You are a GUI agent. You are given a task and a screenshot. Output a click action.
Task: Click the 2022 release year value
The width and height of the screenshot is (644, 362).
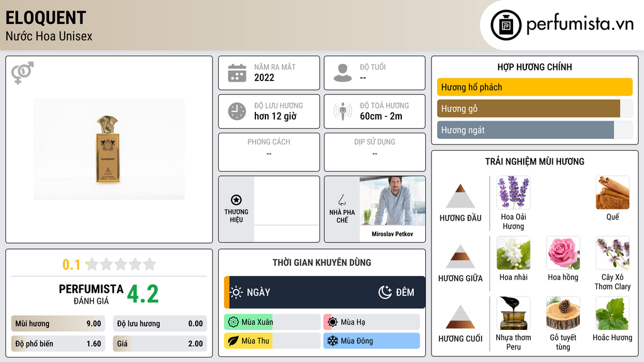(x=264, y=77)
